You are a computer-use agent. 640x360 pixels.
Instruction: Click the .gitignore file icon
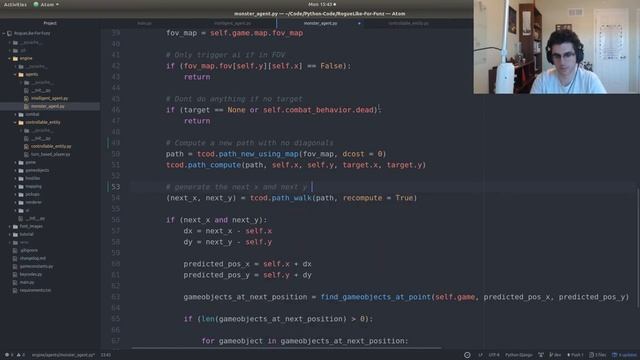15,250
